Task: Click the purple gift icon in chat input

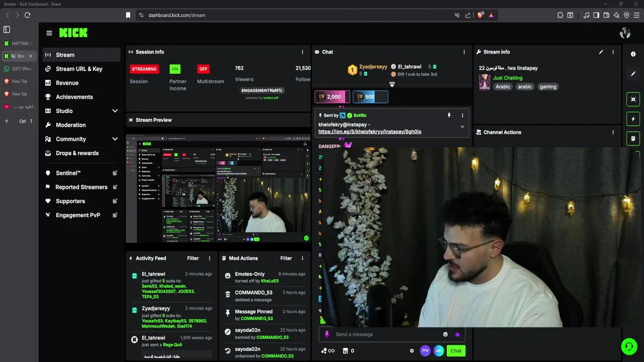Action: click(x=457, y=334)
